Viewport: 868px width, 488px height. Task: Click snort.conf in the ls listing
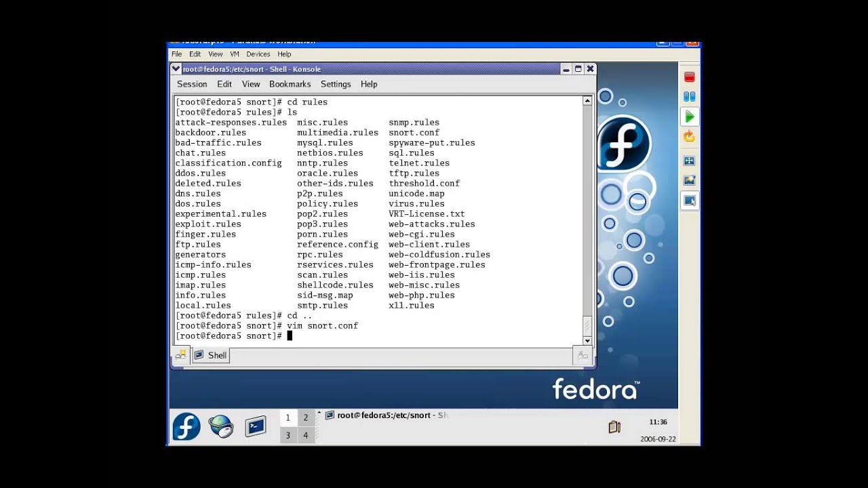point(414,133)
